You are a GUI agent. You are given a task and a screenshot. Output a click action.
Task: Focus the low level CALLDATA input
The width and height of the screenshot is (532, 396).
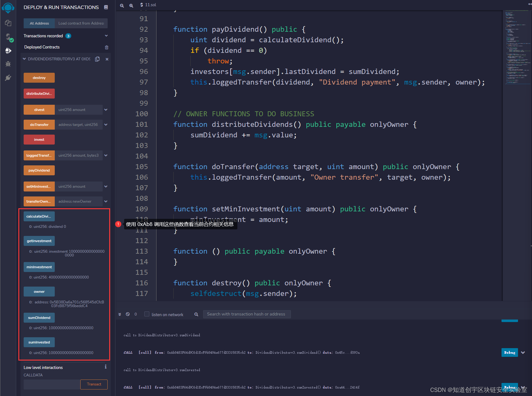(52, 384)
